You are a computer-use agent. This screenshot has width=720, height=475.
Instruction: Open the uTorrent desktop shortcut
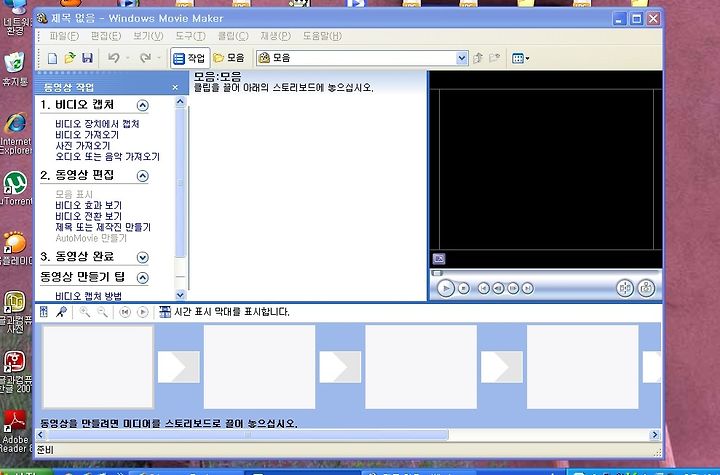tap(16, 188)
